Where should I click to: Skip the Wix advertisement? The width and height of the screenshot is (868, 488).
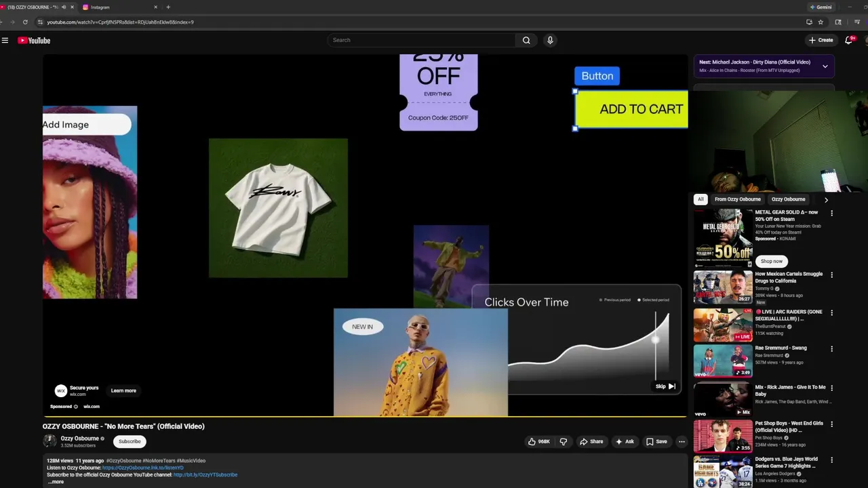[665, 386]
